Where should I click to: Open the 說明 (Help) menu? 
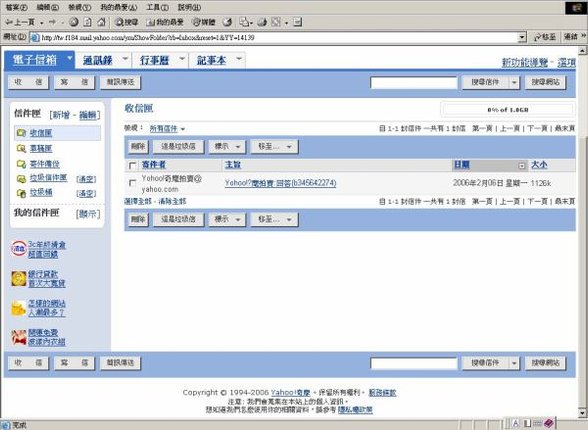[189, 7]
